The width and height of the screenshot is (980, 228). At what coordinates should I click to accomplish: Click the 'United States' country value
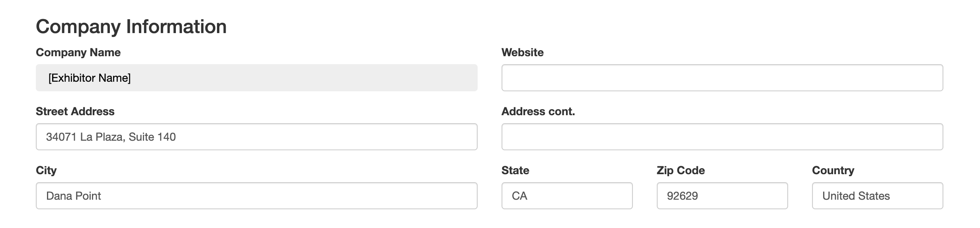tap(856, 196)
